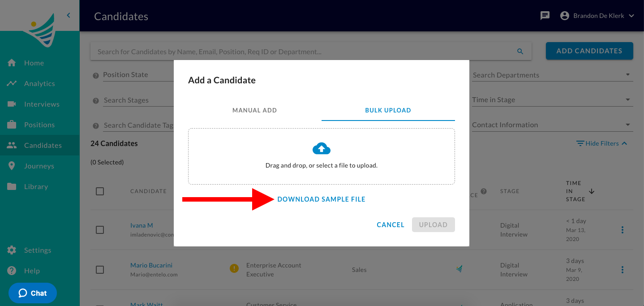Click help icon beside the source column
The width and height of the screenshot is (644, 306).
(x=484, y=191)
